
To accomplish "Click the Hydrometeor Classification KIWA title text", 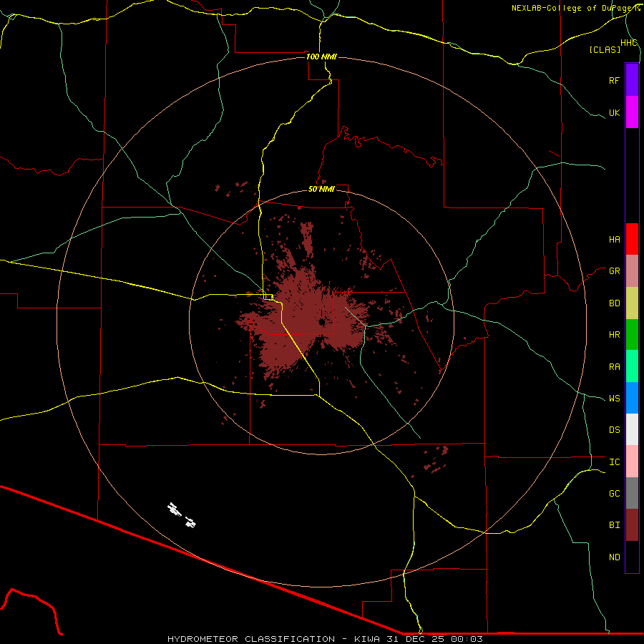I will pyautogui.click(x=325, y=639).
